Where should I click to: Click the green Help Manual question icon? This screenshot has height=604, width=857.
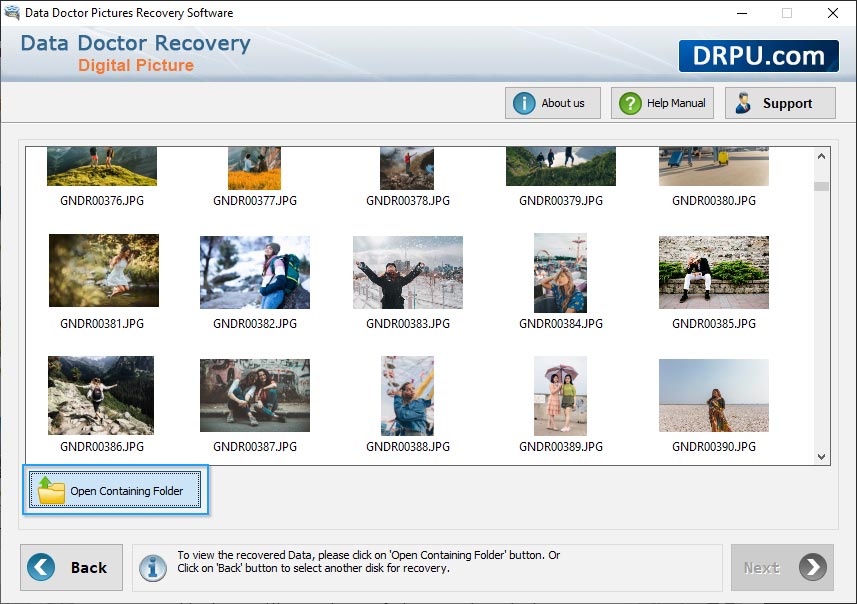click(x=630, y=103)
